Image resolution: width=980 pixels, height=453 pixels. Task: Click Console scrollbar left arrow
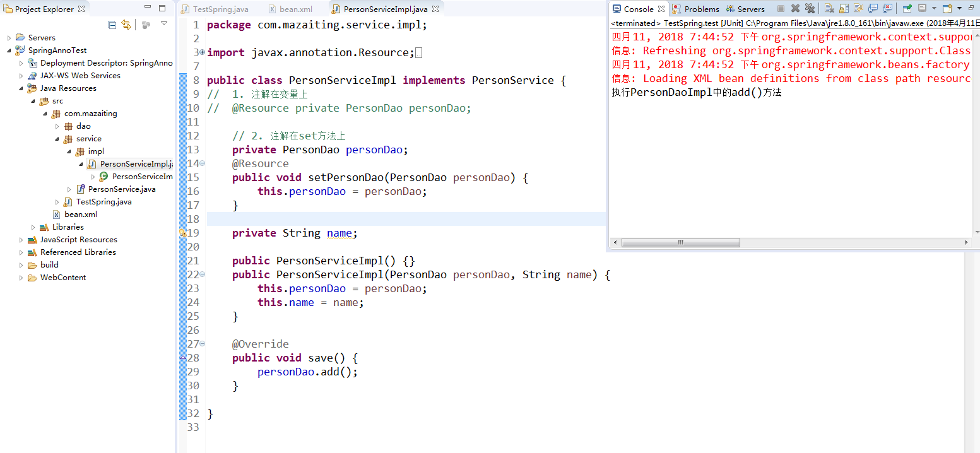[616, 242]
